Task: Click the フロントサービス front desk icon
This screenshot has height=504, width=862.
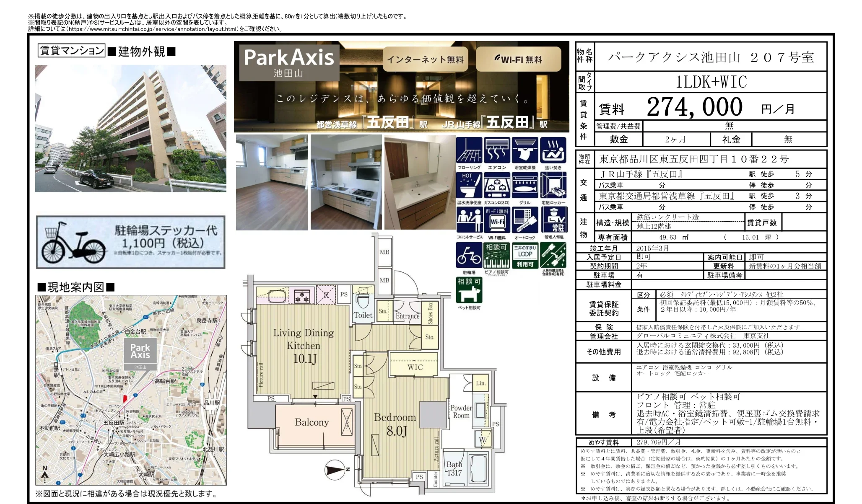Action: point(469,220)
